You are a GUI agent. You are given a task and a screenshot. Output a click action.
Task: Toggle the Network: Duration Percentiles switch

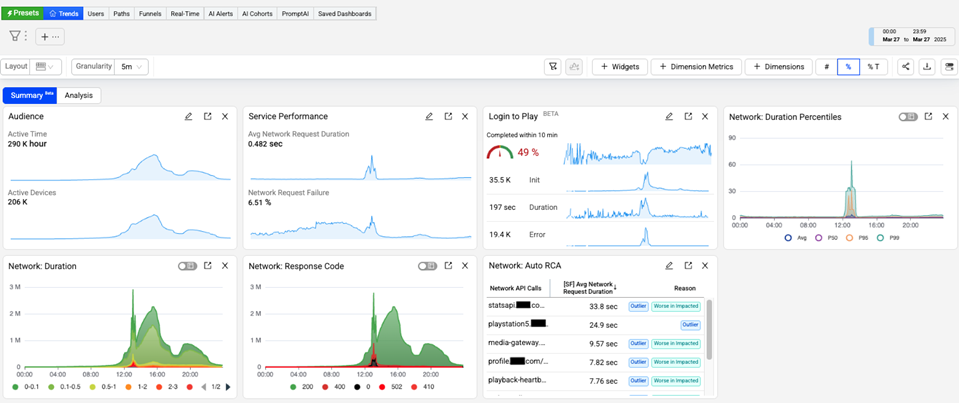(907, 117)
